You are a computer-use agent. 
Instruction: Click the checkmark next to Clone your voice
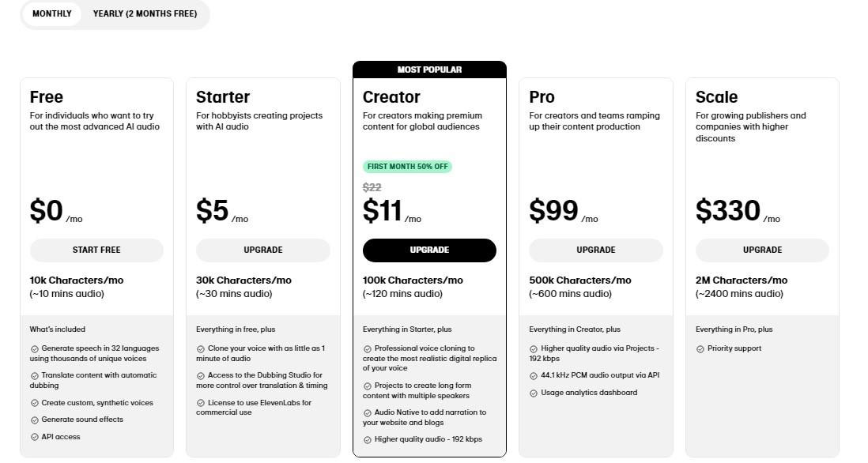coord(200,348)
